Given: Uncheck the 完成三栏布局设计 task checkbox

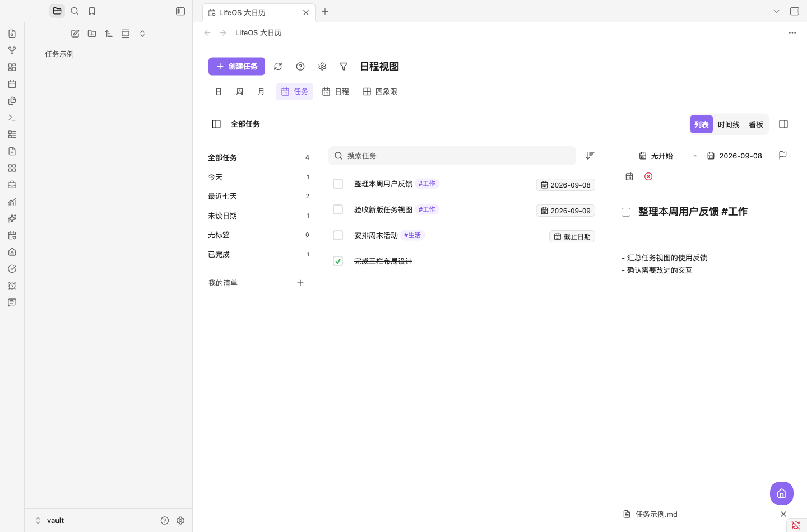Looking at the screenshot, I should tap(338, 261).
